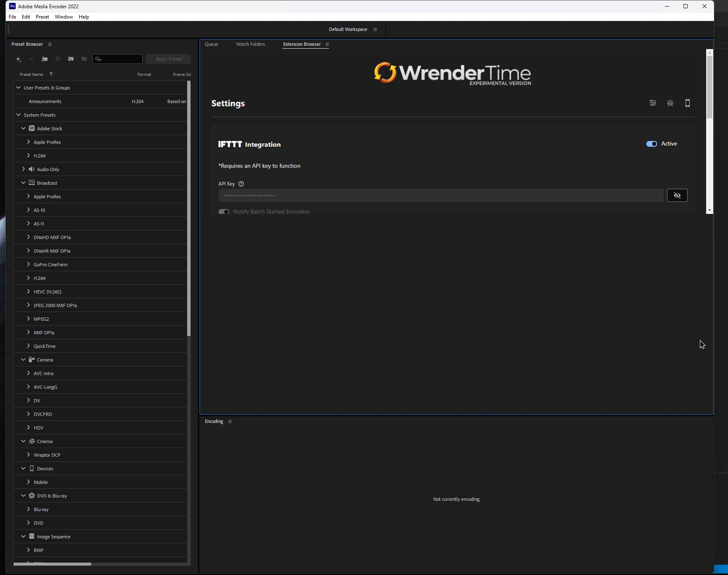728x575 pixels.
Task: Click the API Key input field
Action: click(441, 195)
